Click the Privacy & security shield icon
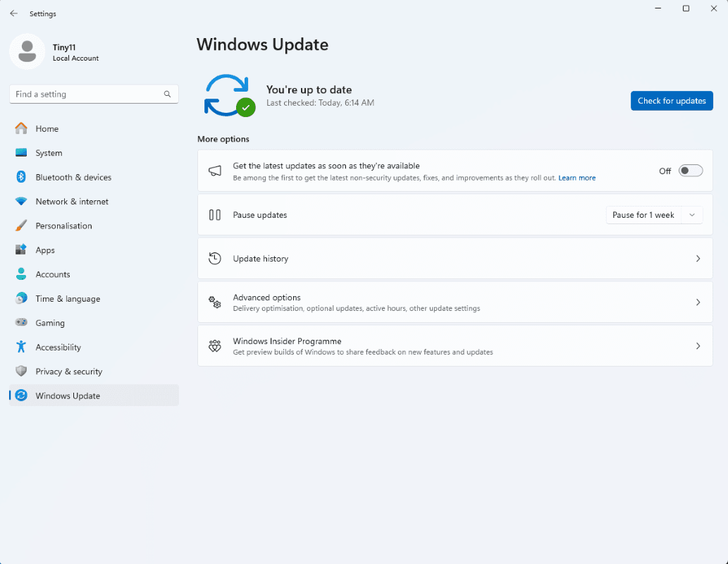 tap(21, 372)
